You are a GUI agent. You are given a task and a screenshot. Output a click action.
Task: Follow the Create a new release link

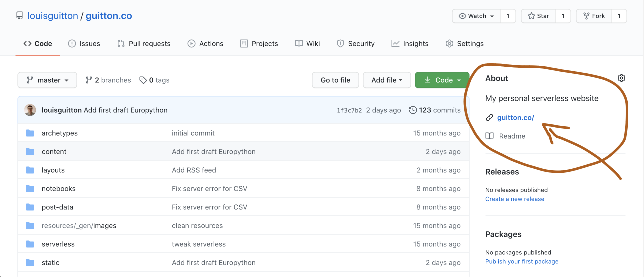coord(515,199)
